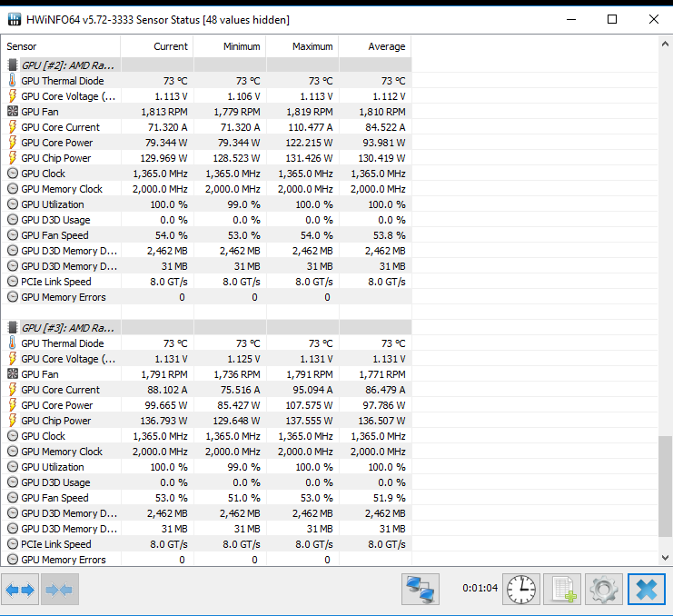Click GPU #2 Core Current lightning icon
Screen dimensions: 673x616
tap(13, 126)
